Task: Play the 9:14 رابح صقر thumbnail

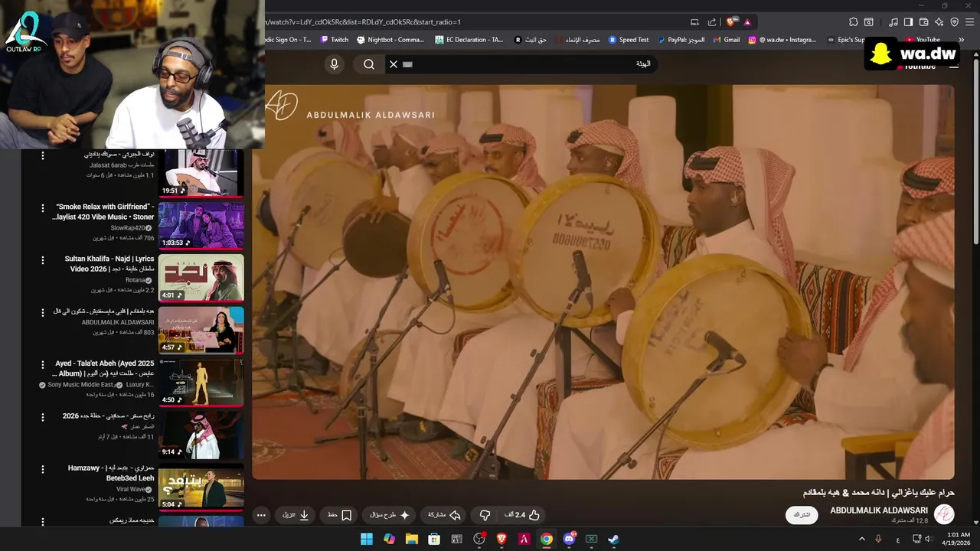Action: click(201, 434)
